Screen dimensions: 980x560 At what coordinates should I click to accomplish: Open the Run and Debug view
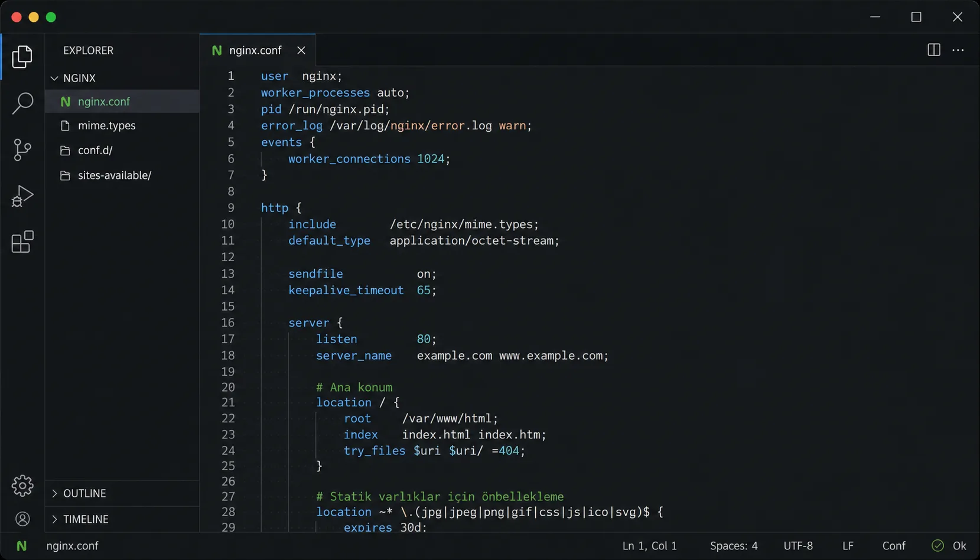pos(22,196)
